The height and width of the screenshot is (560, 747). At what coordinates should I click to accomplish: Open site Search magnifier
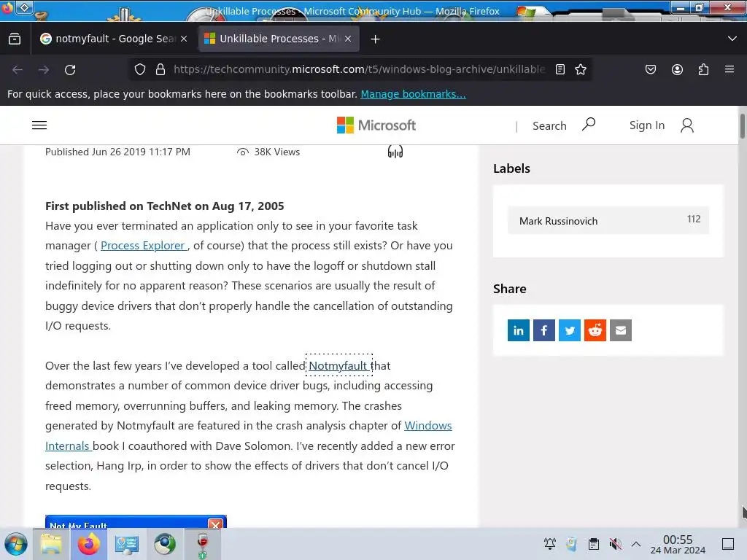click(589, 125)
